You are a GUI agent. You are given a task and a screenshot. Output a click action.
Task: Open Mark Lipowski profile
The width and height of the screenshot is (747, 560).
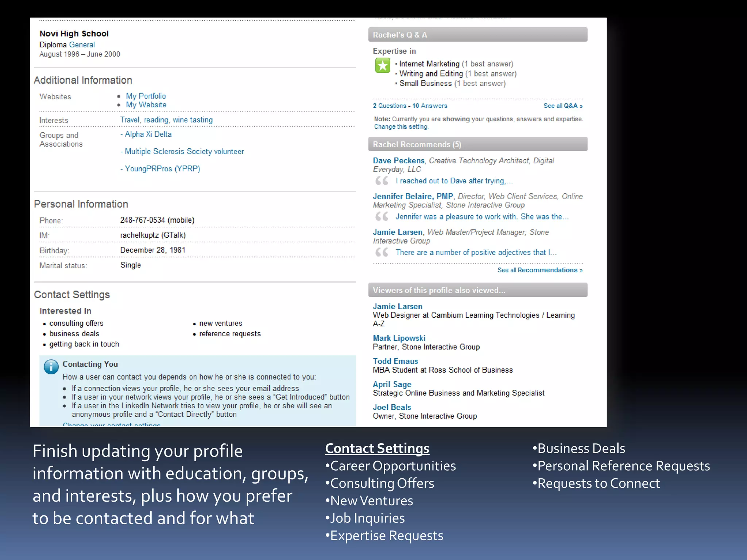tap(399, 338)
